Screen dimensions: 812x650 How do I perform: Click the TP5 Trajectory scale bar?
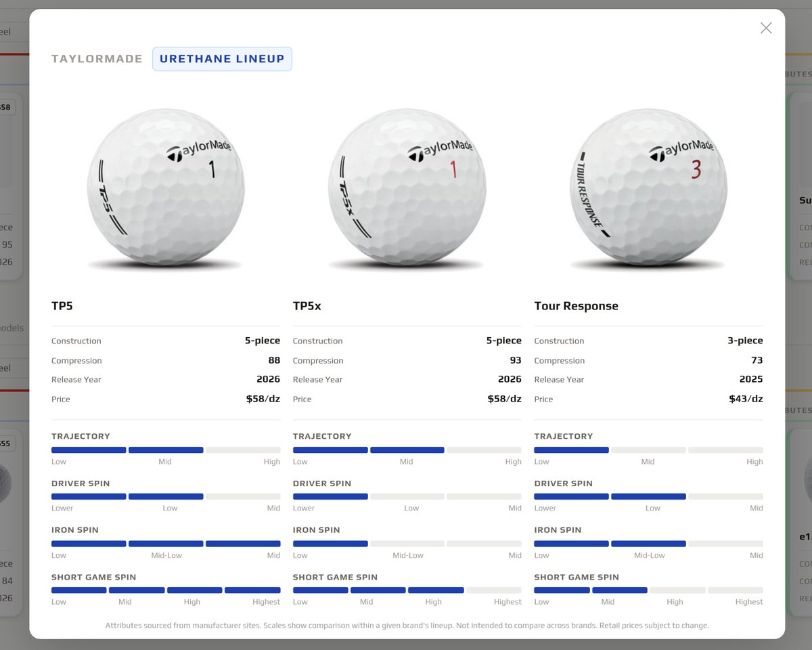[x=166, y=450]
